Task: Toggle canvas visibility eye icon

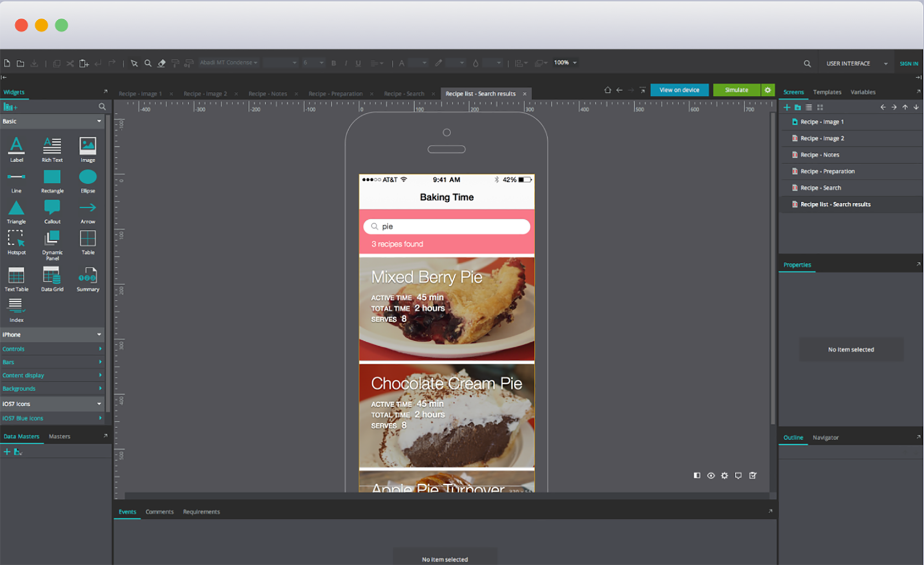Action: pyautogui.click(x=711, y=475)
